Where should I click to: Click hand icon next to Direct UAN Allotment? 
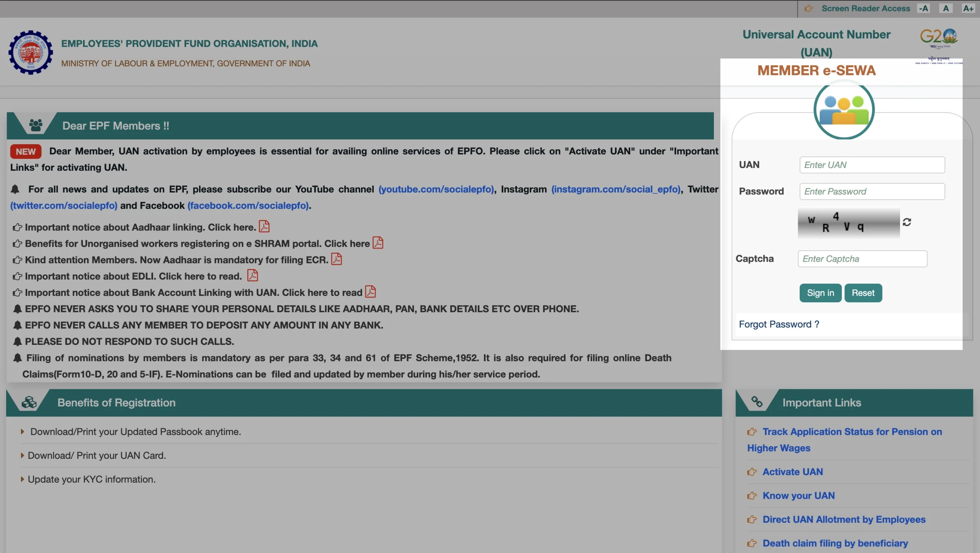pos(752,519)
